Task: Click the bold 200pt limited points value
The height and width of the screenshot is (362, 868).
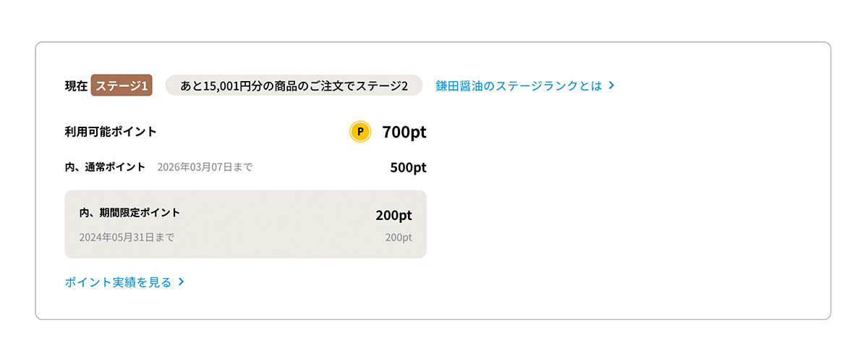Action: click(393, 215)
